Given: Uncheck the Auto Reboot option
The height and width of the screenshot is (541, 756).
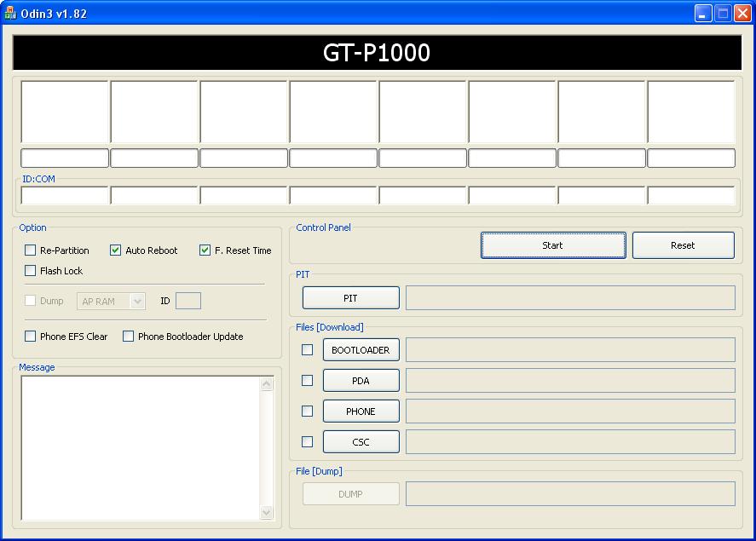Looking at the screenshot, I should (115, 250).
